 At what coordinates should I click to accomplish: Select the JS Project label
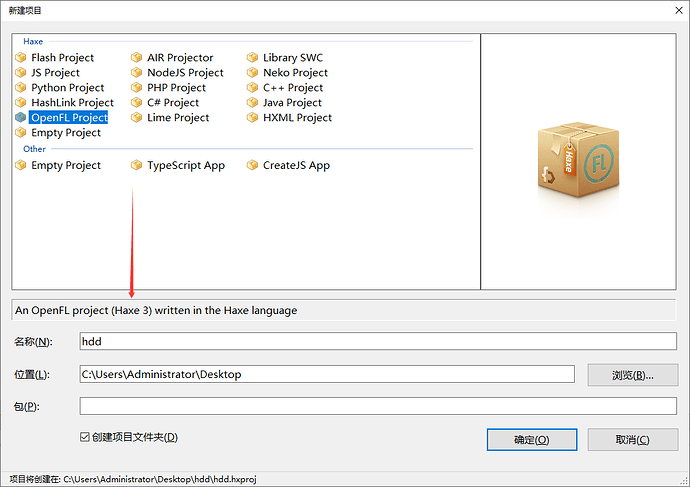tap(55, 73)
